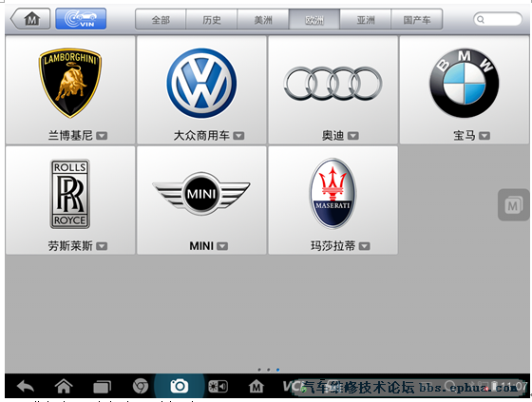The width and height of the screenshot is (532, 402).
Task: Select the Maserati trident logo
Action: (332, 193)
